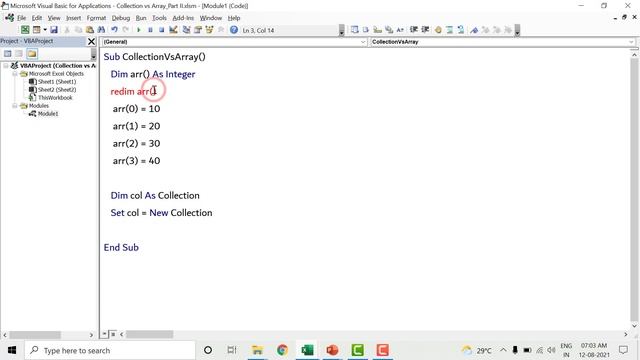
Task: Click Procedure View button at bottom-left
Action: point(105,334)
